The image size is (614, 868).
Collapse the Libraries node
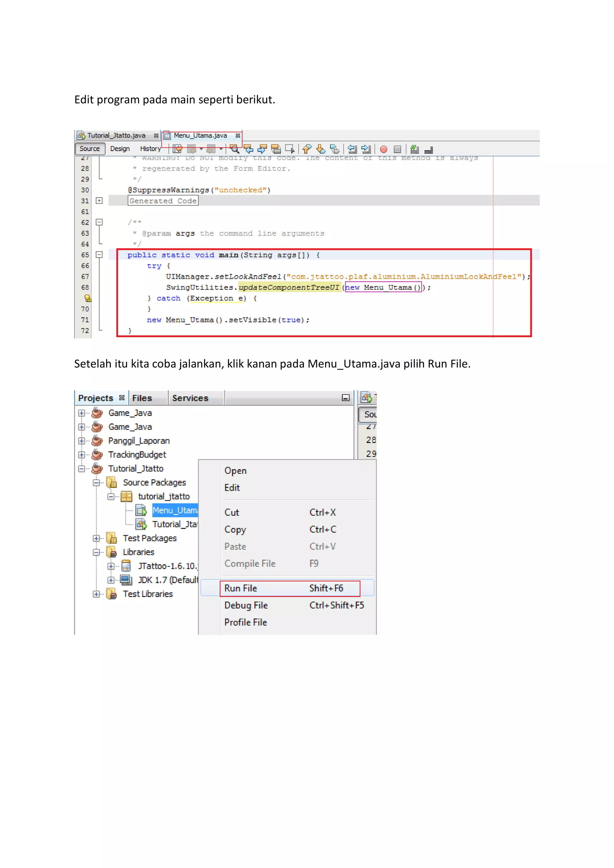click(x=97, y=552)
